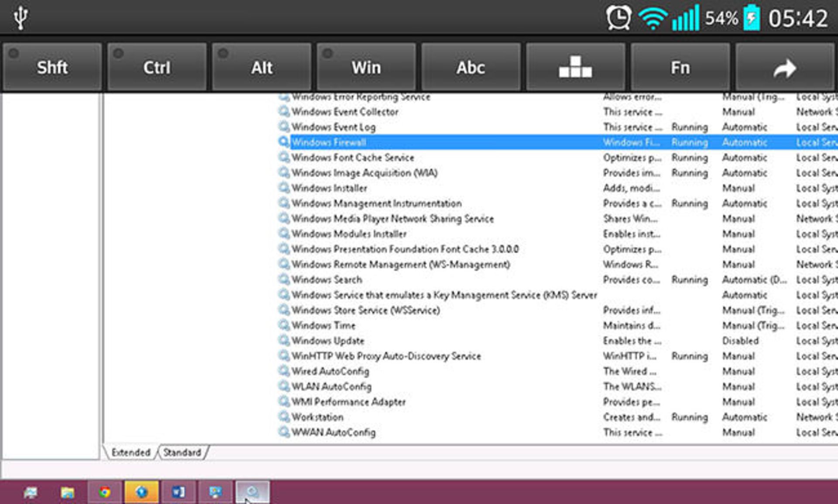Open the keyboard layout blocks icon key

coord(575,67)
